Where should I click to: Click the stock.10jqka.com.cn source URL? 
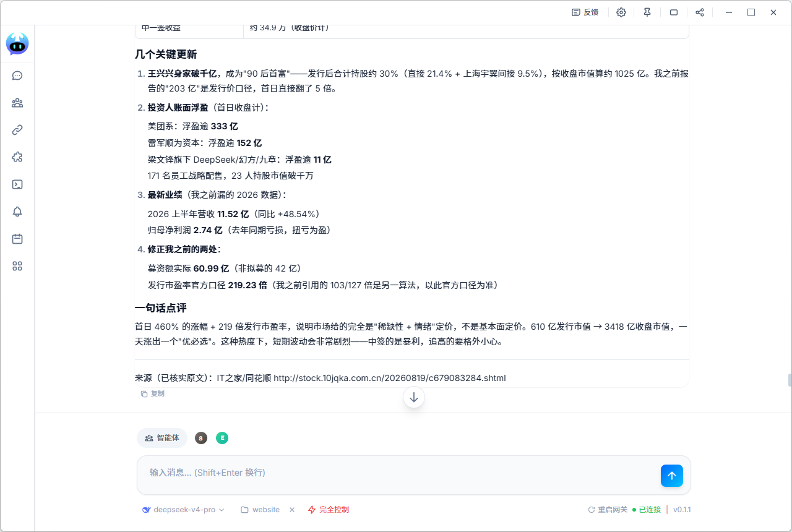[390, 378]
